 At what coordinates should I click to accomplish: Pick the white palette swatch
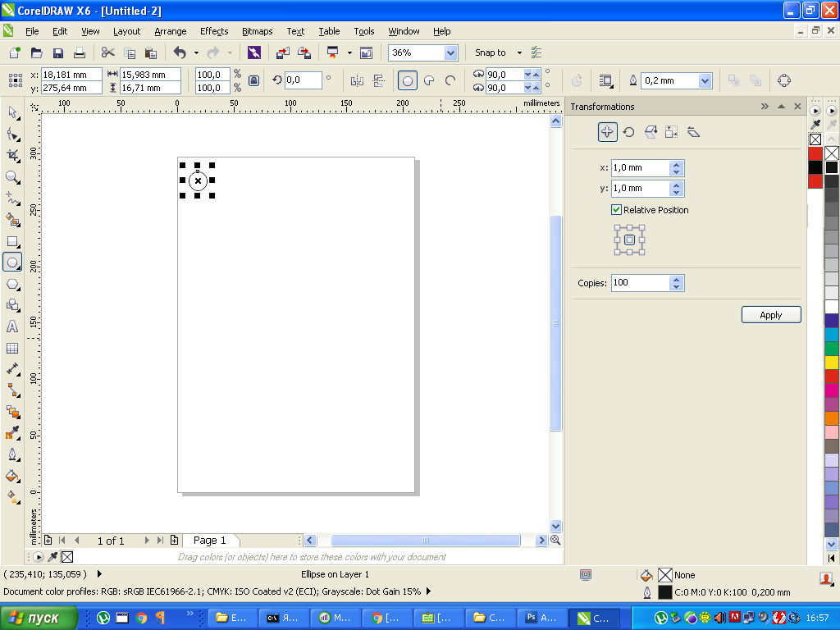pyautogui.click(x=832, y=307)
